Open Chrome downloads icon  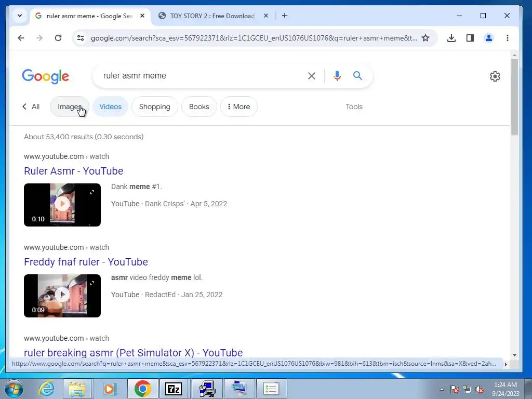coord(451,38)
